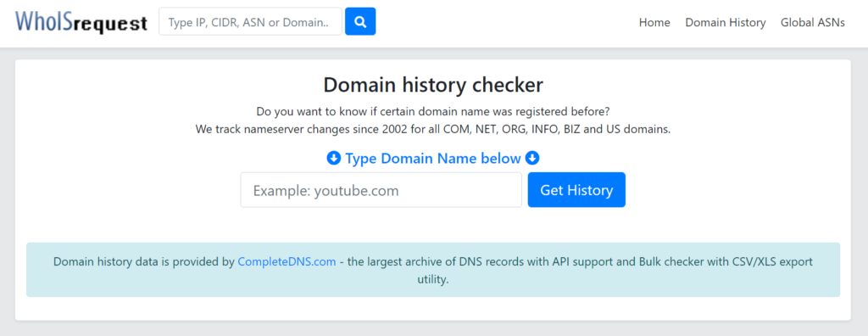868x336 pixels.
Task: Go to the Home page
Action: click(x=654, y=23)
